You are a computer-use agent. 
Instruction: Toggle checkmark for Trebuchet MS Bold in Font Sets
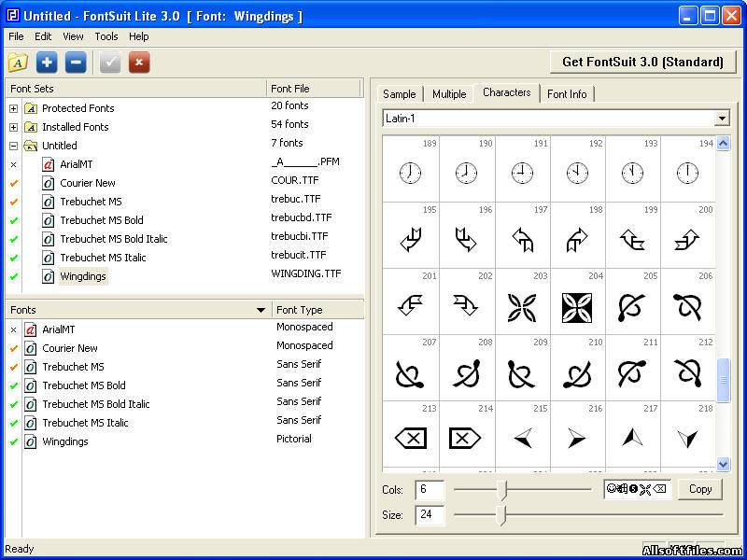(x=13, y=220)
